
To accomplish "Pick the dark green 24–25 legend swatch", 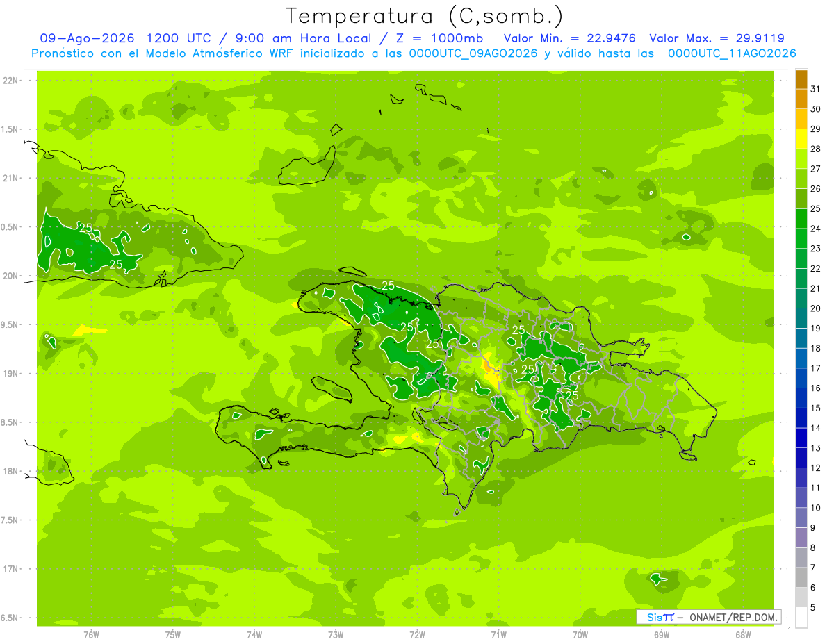I will (x=801, y=219).
